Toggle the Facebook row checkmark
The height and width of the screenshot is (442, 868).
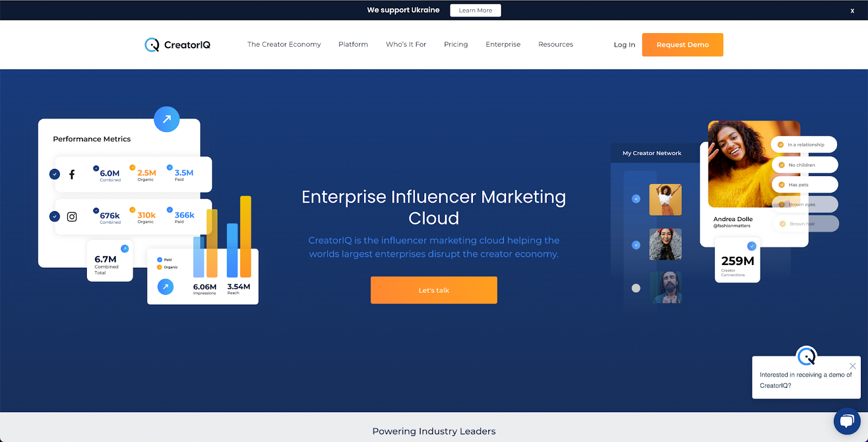pyautogui.click(x=55, y=174)
